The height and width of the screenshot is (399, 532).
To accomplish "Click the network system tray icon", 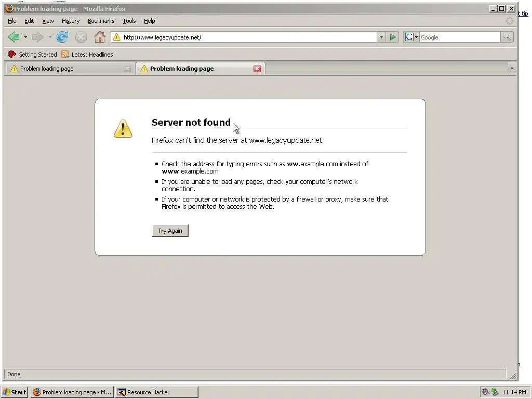I will 495,392.
